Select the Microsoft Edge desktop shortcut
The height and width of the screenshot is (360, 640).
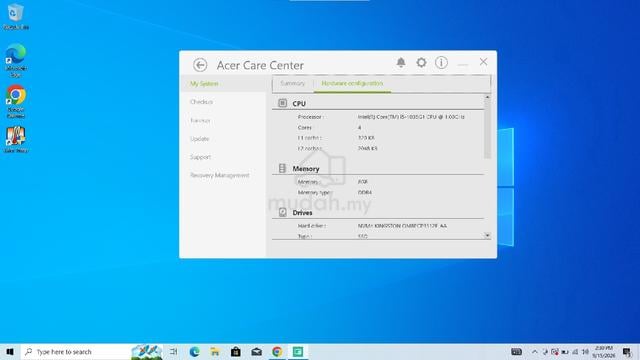pos(16,60)
